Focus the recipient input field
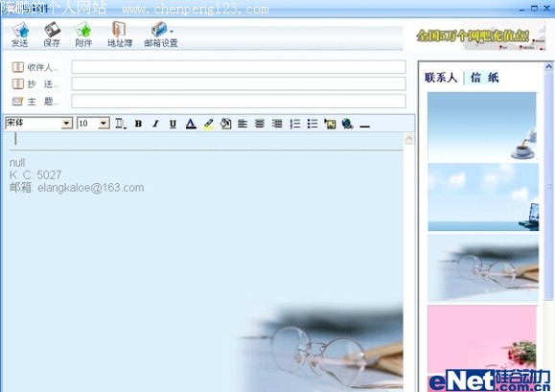555x392 pixels. pyautogui.click(x=239, y=67)
